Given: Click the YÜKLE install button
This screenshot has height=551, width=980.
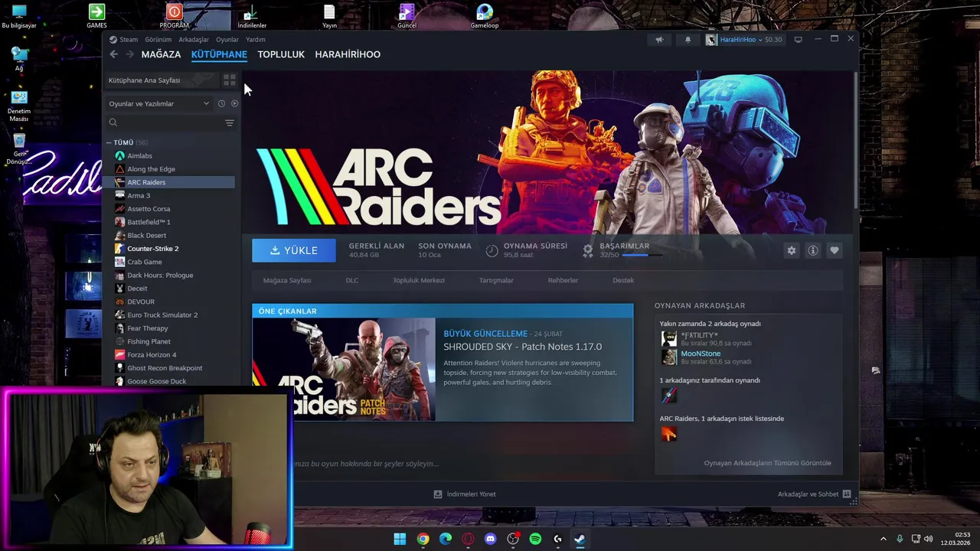Looking at the screenshot, I should (294, 250).
